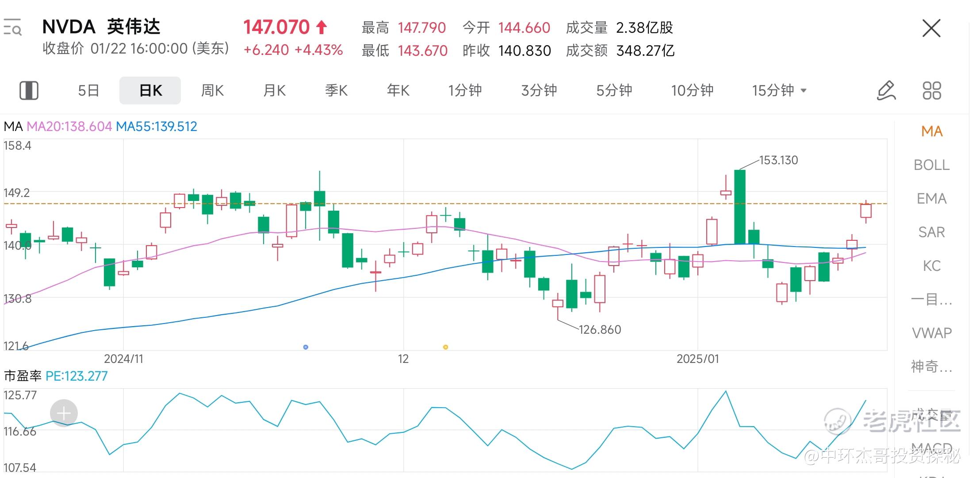Enable the VWAP indicator
Screen dimensions: 980x478
point(932,333)
